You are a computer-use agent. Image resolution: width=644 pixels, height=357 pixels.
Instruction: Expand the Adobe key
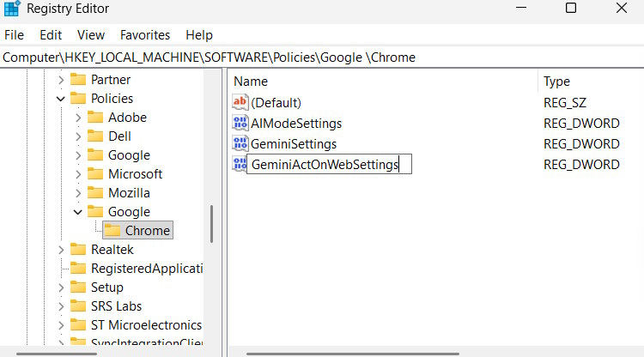click(x=78, y=118)
